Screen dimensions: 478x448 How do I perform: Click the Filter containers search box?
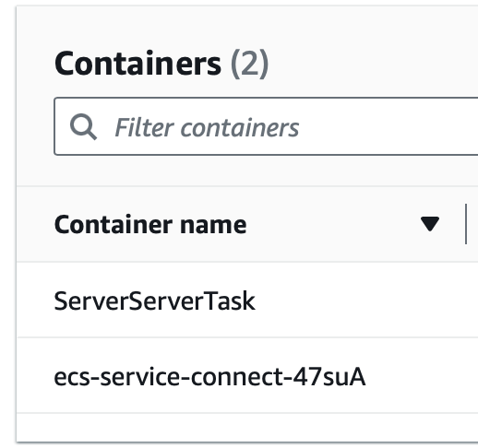pyautogui.click(x=266, y=126)
